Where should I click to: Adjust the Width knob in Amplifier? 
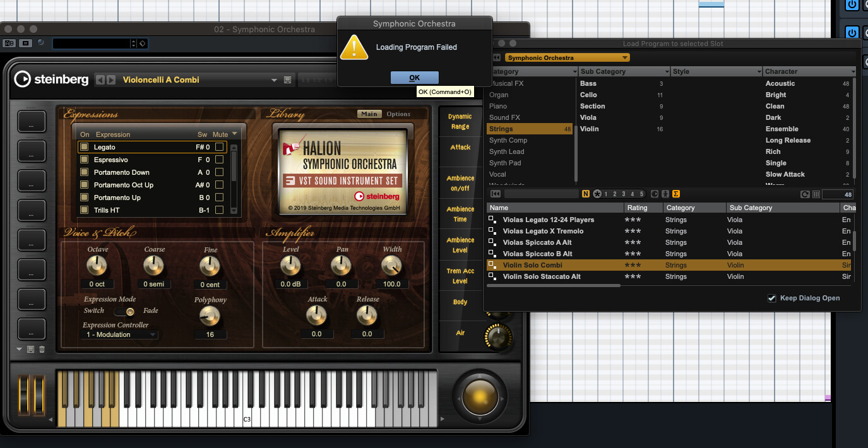[392, 266]
